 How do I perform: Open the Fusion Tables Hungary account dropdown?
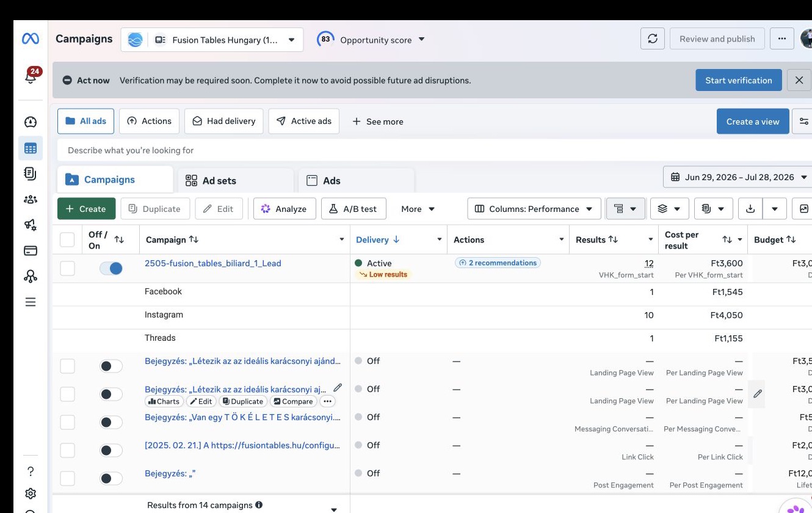(x=212, y=40)
